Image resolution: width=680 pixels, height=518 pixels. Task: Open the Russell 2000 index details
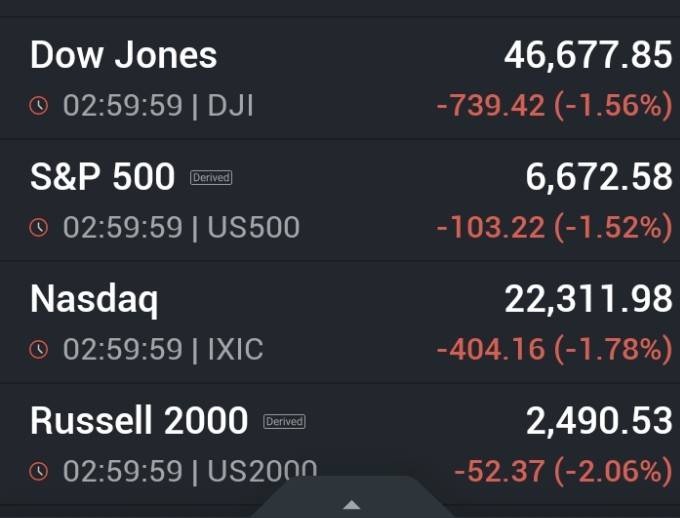(x=340, y=444)
